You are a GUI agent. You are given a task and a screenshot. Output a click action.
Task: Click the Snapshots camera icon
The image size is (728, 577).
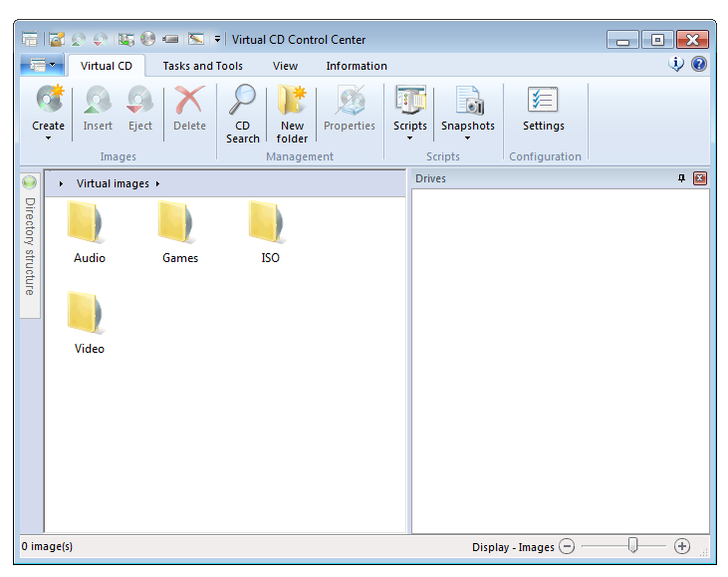(469, 99)
